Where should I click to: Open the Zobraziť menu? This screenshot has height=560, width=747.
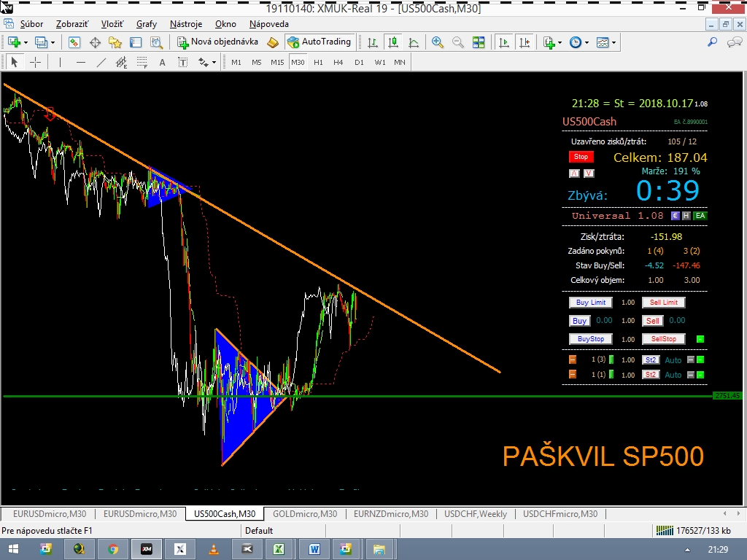[72, 24]
